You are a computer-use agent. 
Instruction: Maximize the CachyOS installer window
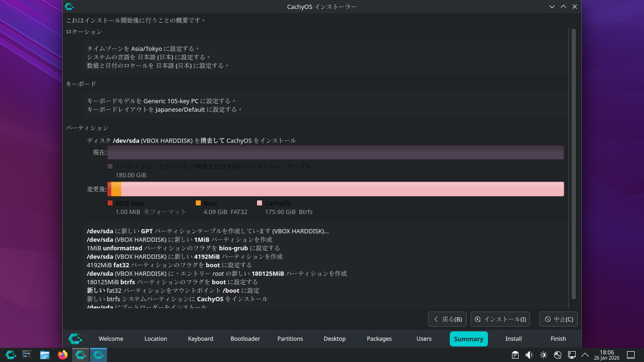pos(563,7)
